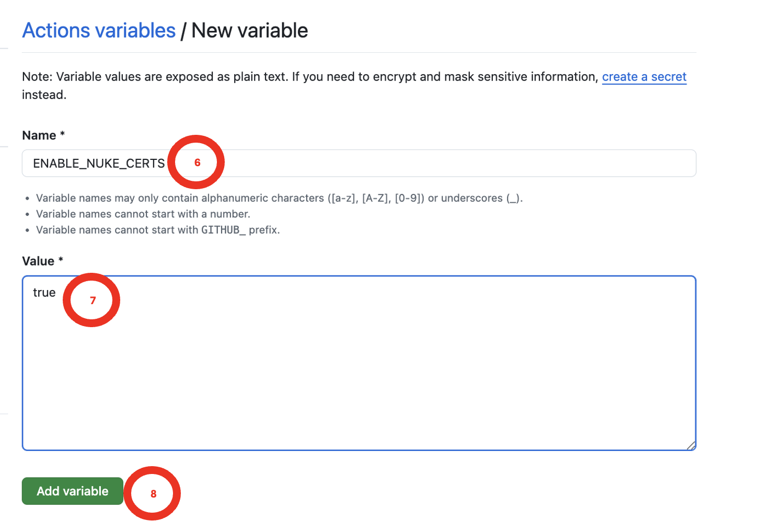Grab the Value textarea resize handle
This screenshot has height=532, width=762.
coord(691,445)
